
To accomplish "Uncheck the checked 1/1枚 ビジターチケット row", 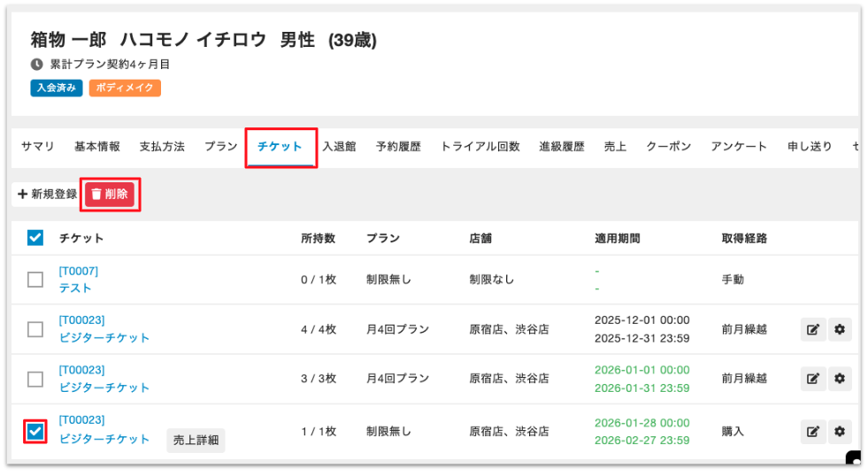I will (35, 431).
